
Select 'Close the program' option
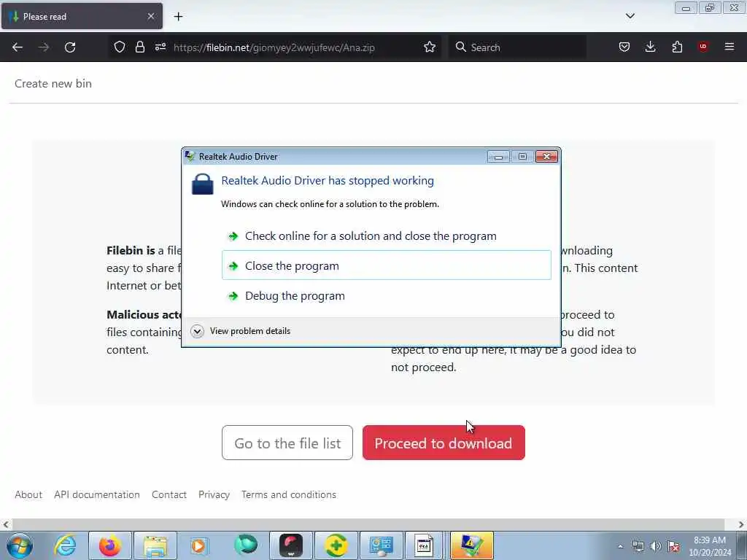[387, 265]
